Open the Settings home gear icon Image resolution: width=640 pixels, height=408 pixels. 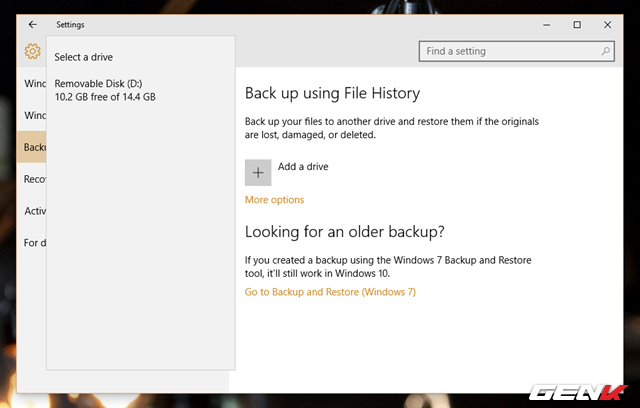coord(32,51)
